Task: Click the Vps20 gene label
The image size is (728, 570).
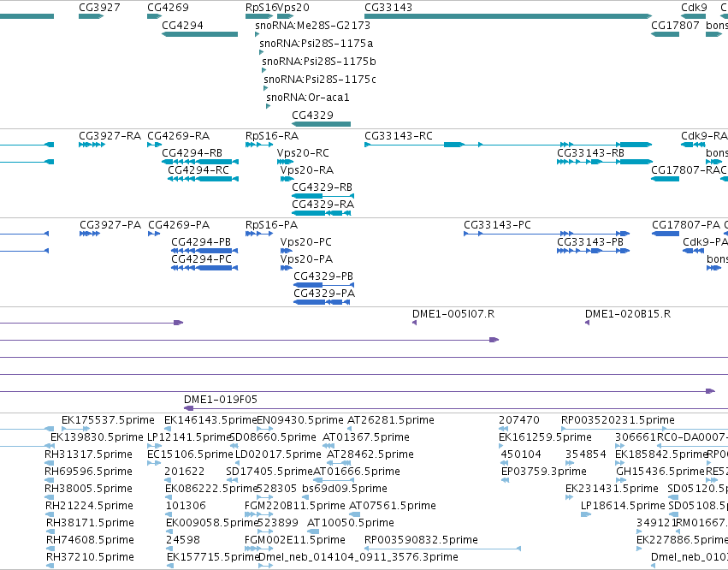Action: (293, 8)
